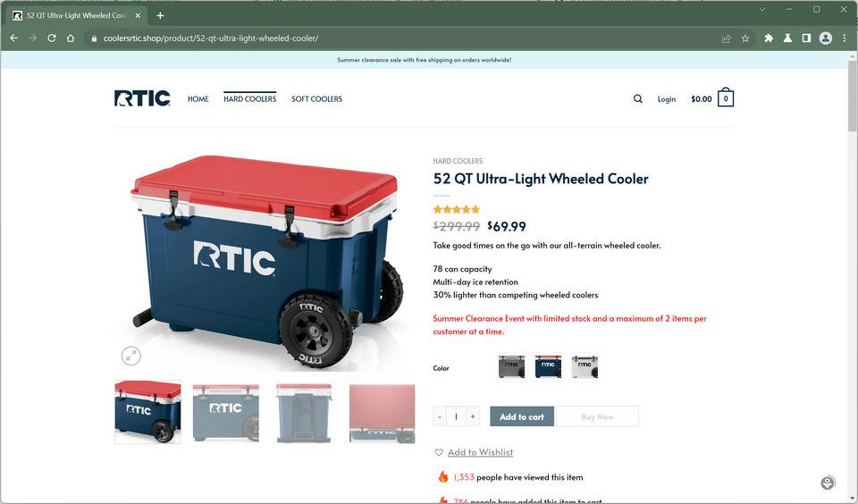Open the browser extensions puzzle icon
Screen dimensions: 858x504
pos(769,38)
